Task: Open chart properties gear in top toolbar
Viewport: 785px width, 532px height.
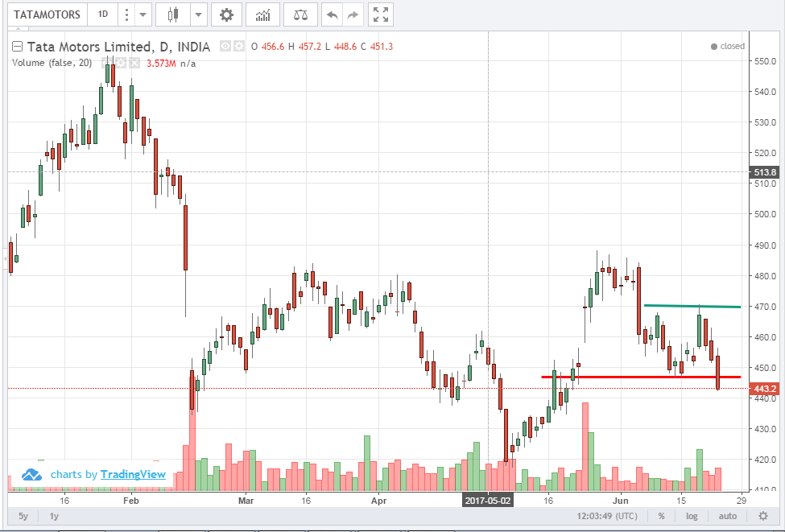Action: click(227, 14)
